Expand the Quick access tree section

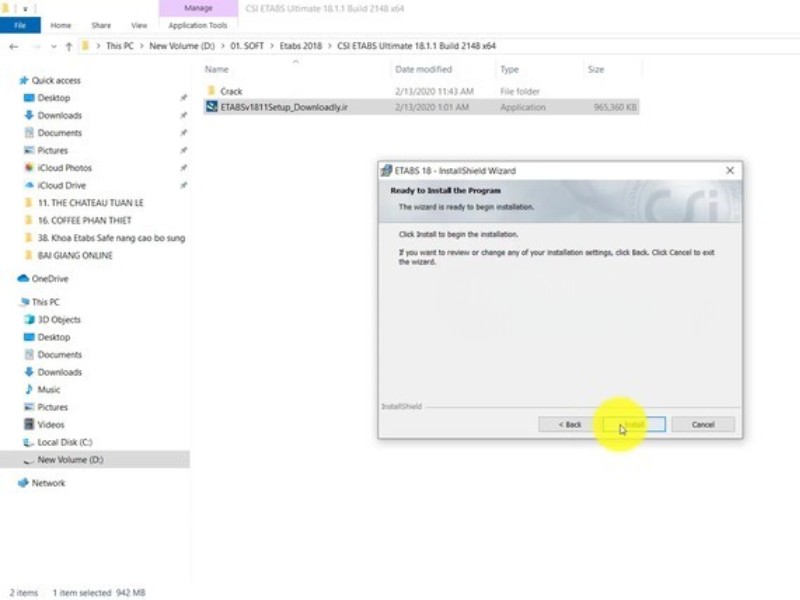click(10, 80)
